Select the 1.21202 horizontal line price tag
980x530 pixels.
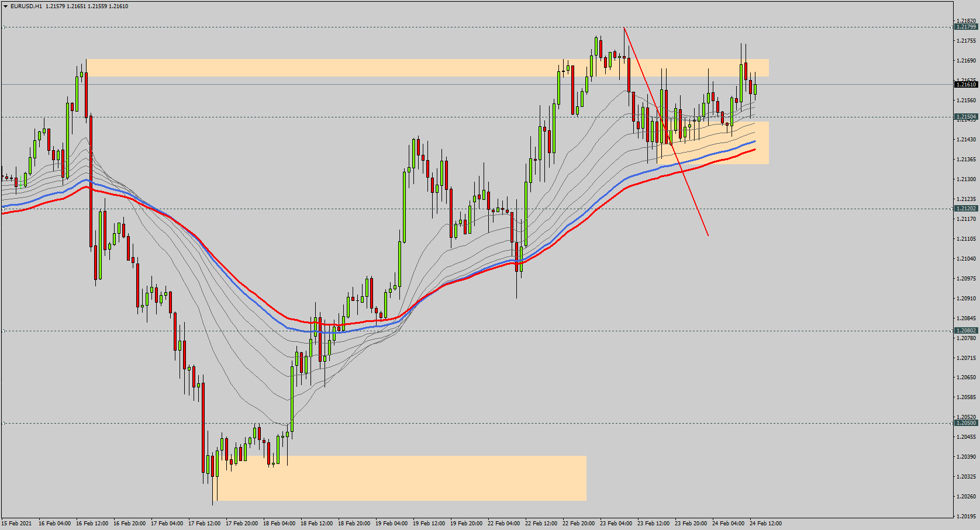965,209
